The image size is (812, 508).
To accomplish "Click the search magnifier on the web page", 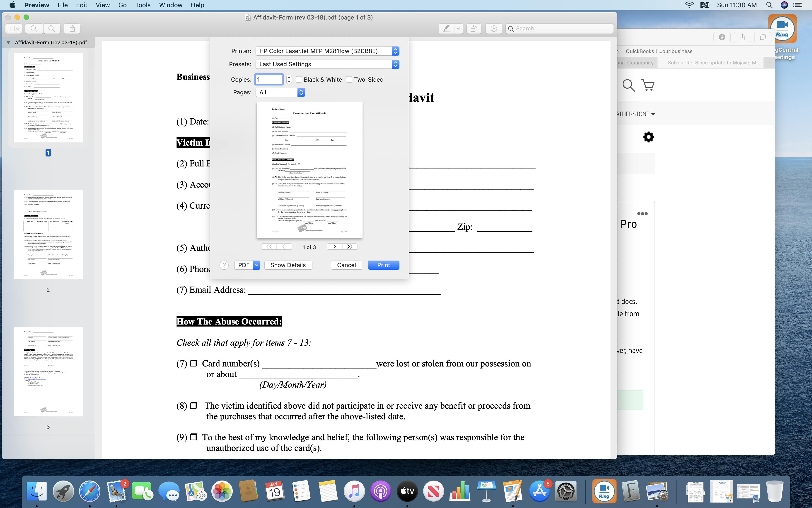I will tap(628, 85).
